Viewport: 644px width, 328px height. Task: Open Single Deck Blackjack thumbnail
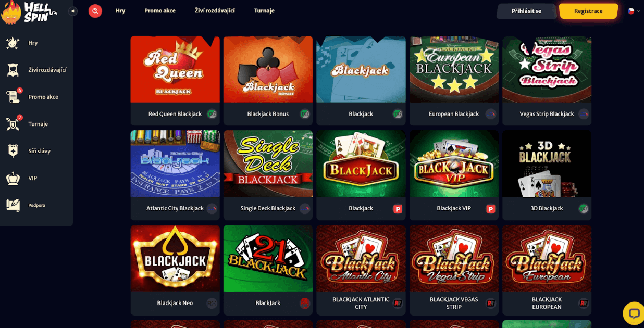coord(268,163)
